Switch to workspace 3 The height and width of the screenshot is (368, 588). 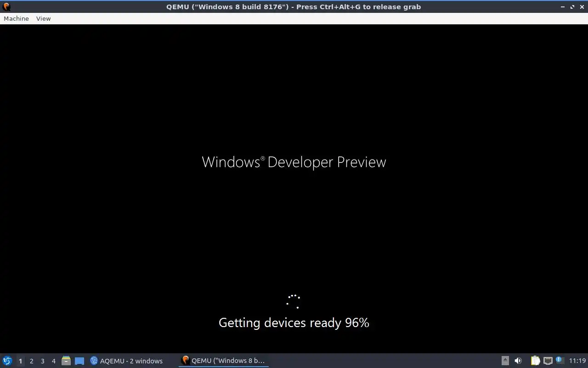click(42, 361)
